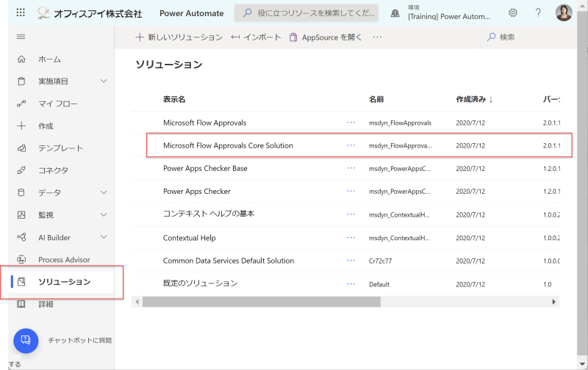This screenshot has height=370, width=588.
Task: Click the Templates icon in sidebar
Action: 21,148
